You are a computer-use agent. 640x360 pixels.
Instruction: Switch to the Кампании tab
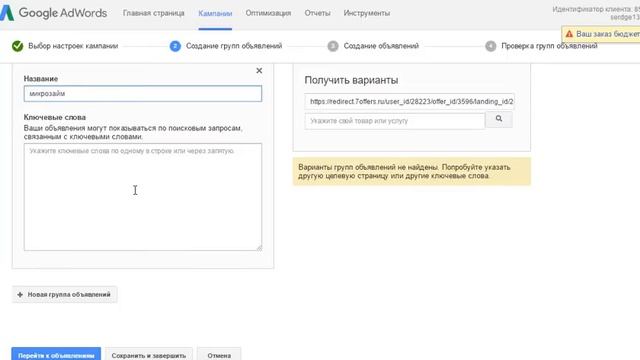[215, 13]
